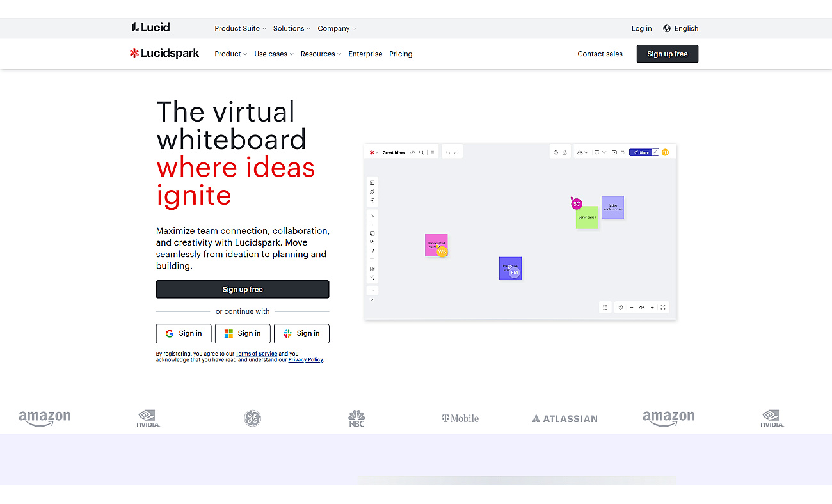Click cloud saved icon in whiteboard preview
This screenshot has width=832, height=504.
point(413,152)
